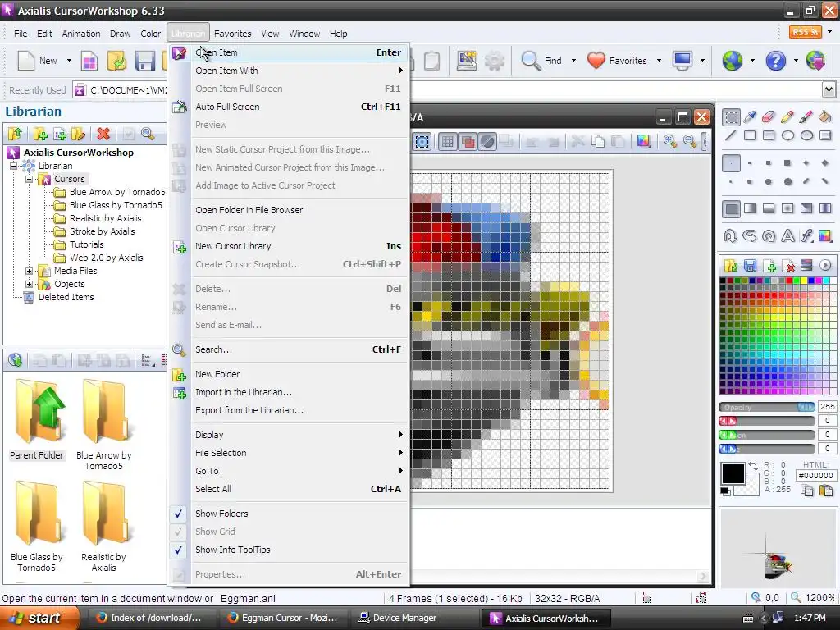The height and width of the screenshot is (630, 840).
Task: Click the Parent Folder thumbnail
Action: click(36, 419)
